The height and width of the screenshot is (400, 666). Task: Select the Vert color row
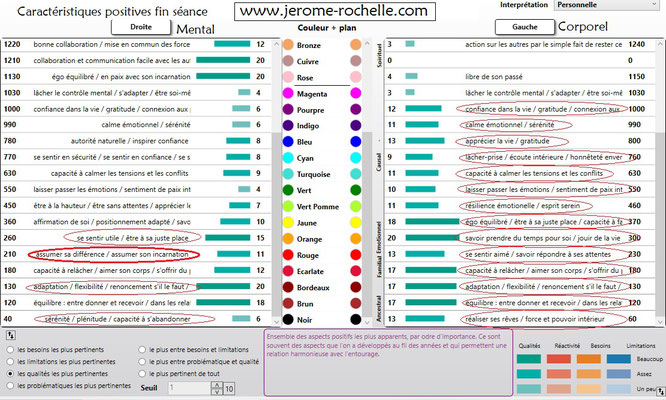[x=322, y=190]
